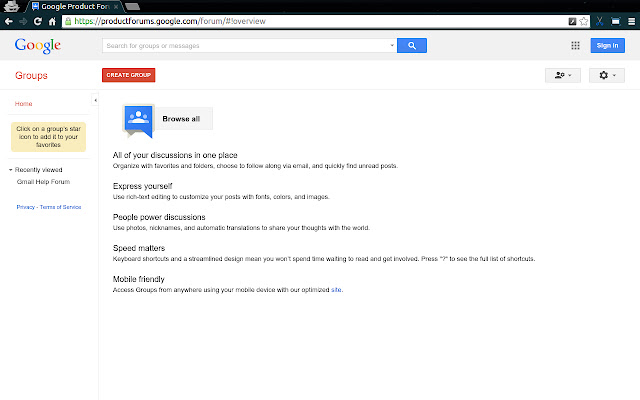Go to browser home icon
Viewport: 640px width, 400px height.
[x=52, y=21]
